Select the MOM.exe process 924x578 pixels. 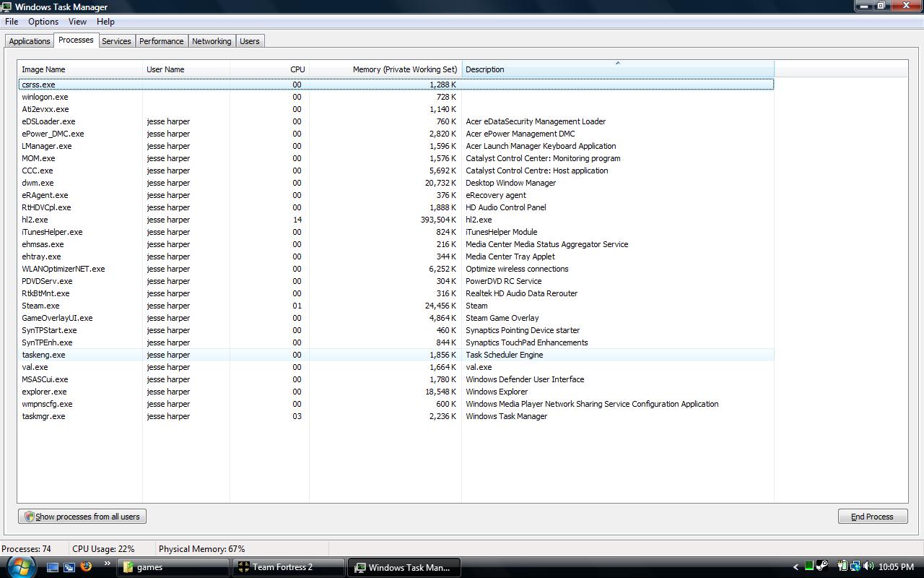[x=396, y=158]
